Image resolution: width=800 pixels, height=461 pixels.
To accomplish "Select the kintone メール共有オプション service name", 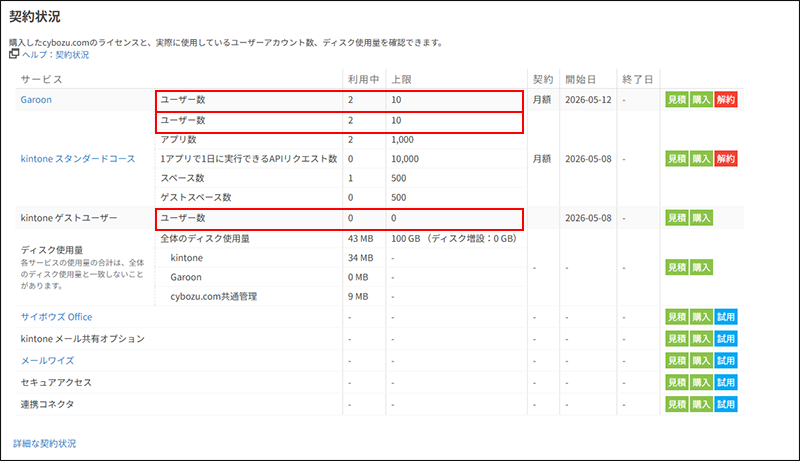I will (x=83, y=339).
